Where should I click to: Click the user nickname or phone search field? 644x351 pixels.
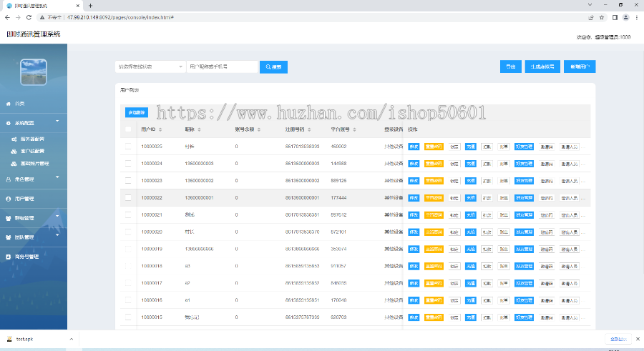[223, 66]
